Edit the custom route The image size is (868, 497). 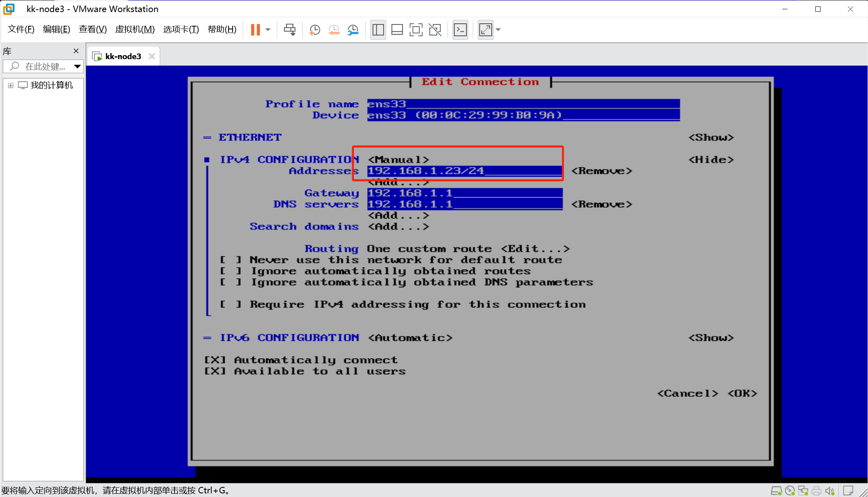click(535, 249)
